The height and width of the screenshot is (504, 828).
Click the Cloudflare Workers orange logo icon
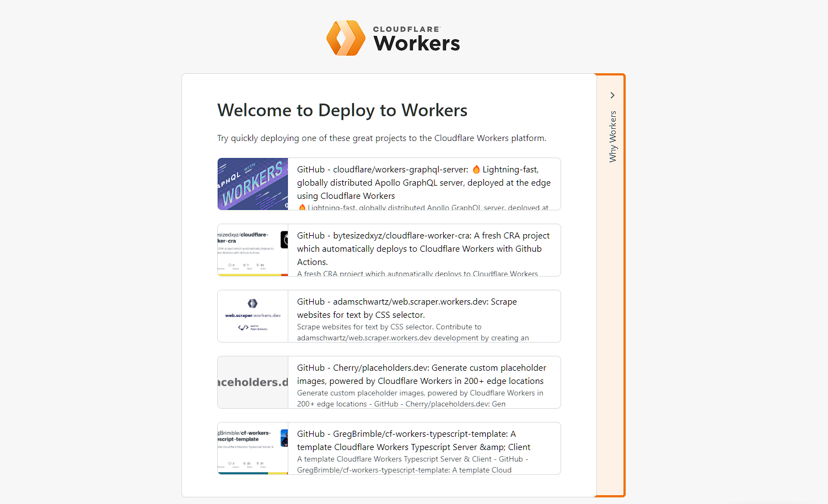coord(346,38)
